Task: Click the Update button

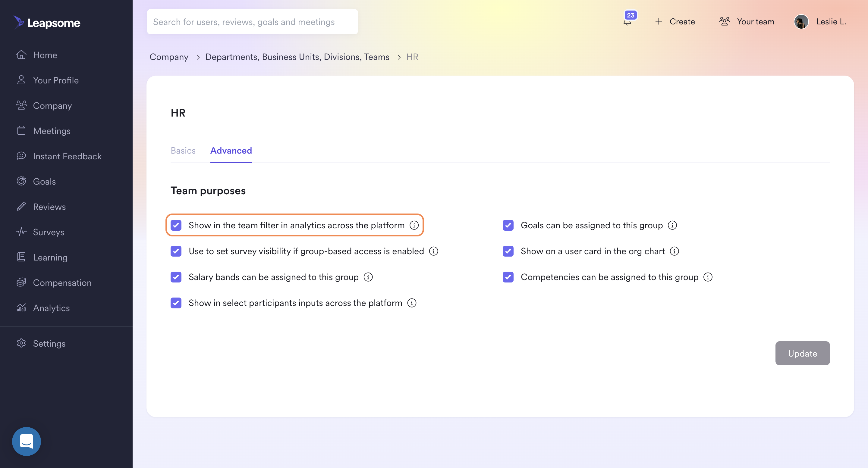Action: [802, 353]
